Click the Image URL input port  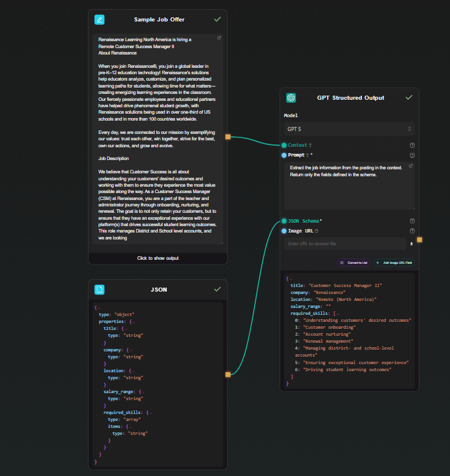[x=284, y=231]
